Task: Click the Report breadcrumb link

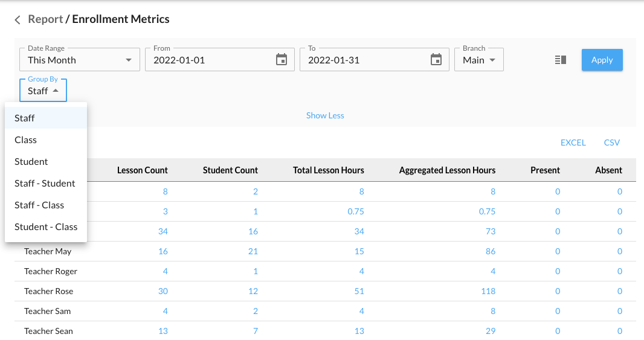Action: (x=45, y=19)
